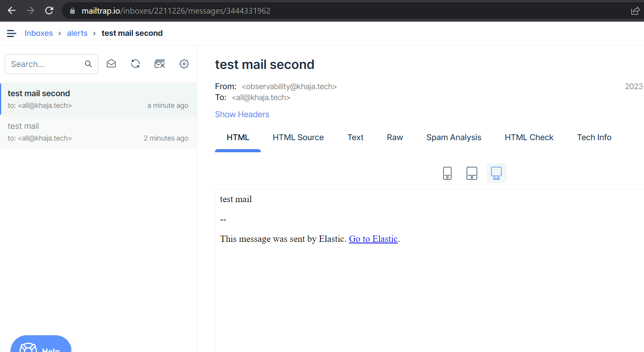View the Spam Analysis tab

[454, 137]
